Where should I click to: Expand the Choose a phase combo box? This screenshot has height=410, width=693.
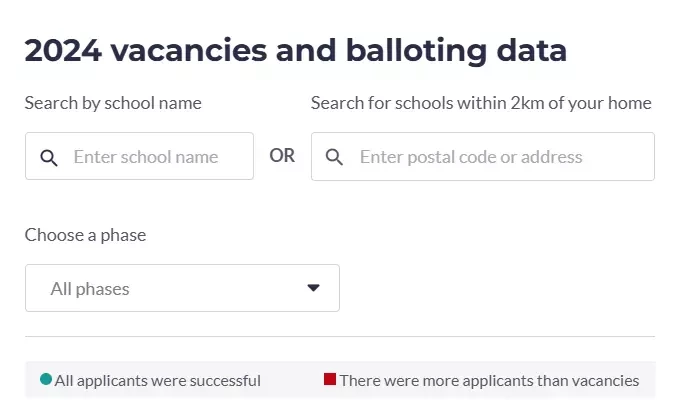pyautogui.click(x=182, y=288)
